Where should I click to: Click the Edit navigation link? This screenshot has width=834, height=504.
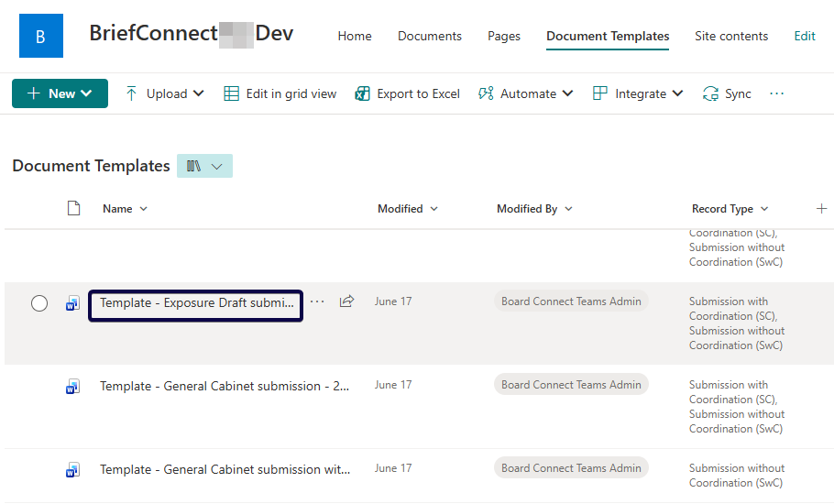pos(804,37)
